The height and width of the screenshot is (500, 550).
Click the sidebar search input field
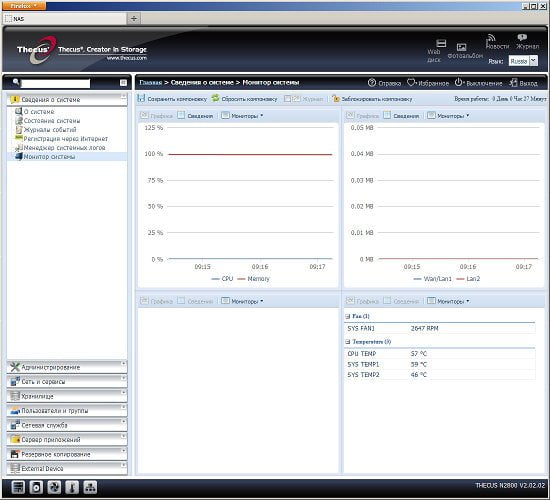[x=55, y=83]
